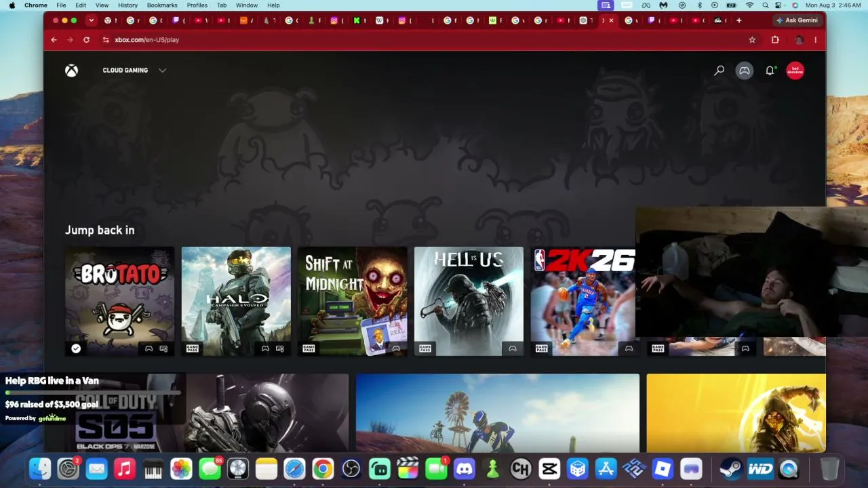Viewport: 868px width, 488px height.
Task: Open Photos from the Dock
Action: 181,468
